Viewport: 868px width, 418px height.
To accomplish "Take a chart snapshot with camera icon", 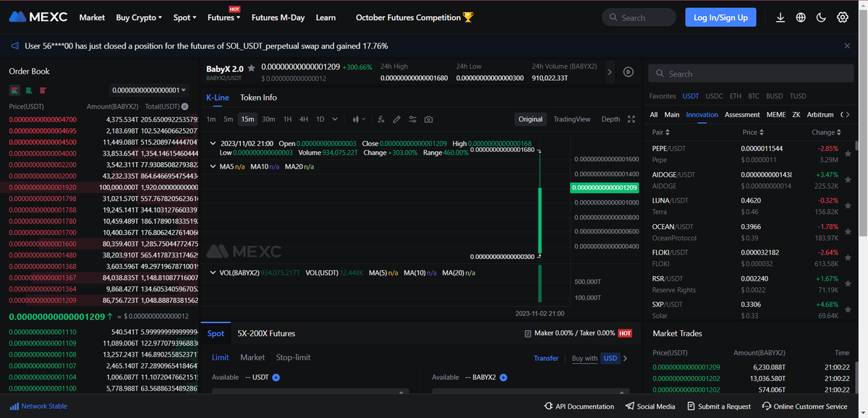I will (428, 119).
